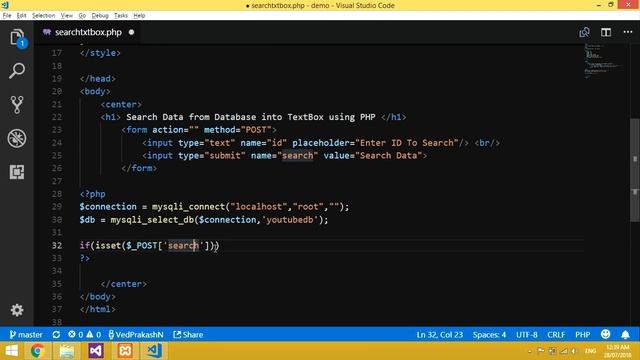Open the View menu
Screen dimensions: 640x360
coord(67,16)
